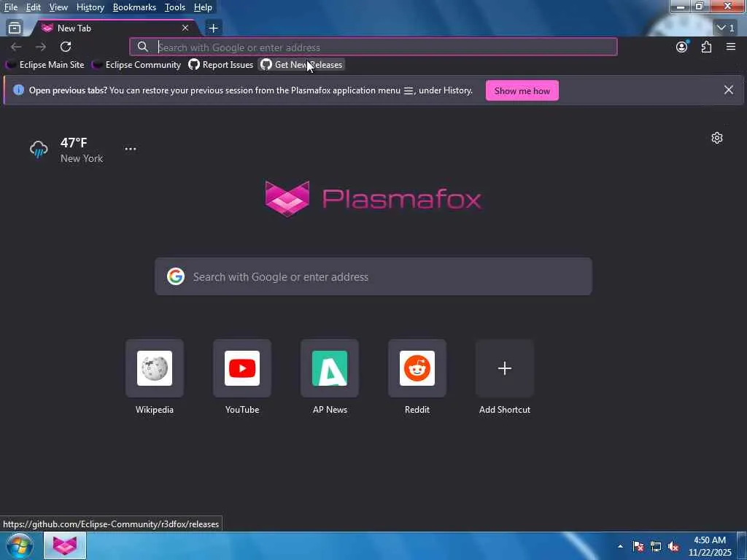This screenshot has height=560, width=747.
Task: Open the taskbar clock showing 4:50 AM
Action: click(x=710, y=546)
